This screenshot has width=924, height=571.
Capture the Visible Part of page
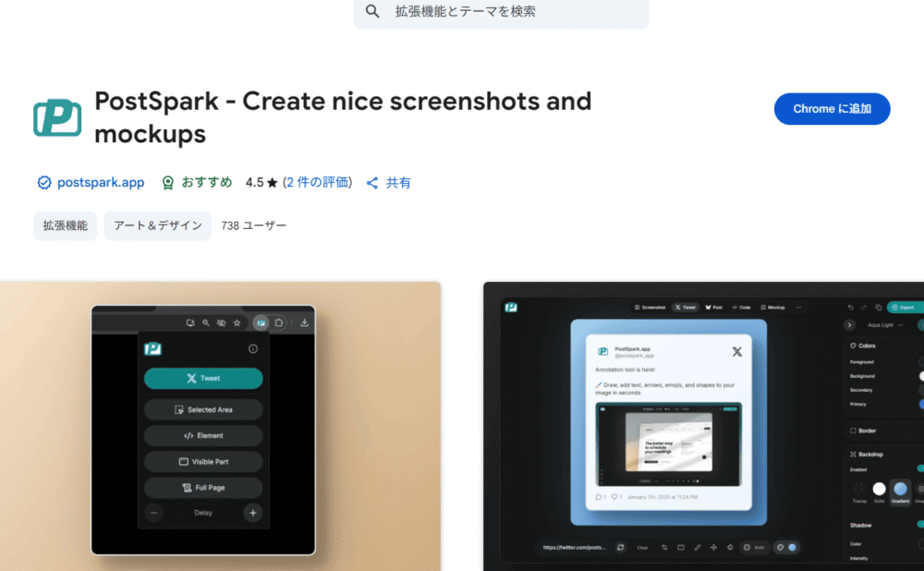coord(203,461)
